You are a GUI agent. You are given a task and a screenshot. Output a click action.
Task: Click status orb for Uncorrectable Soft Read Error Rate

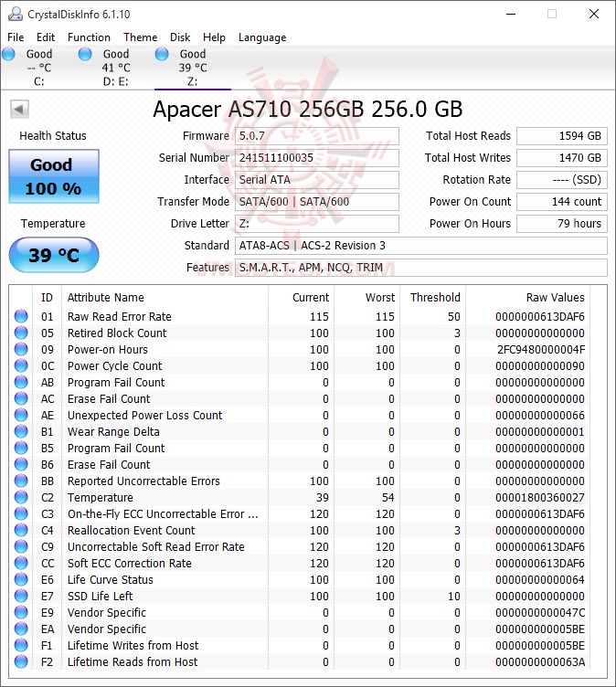(x=21, y=546)
